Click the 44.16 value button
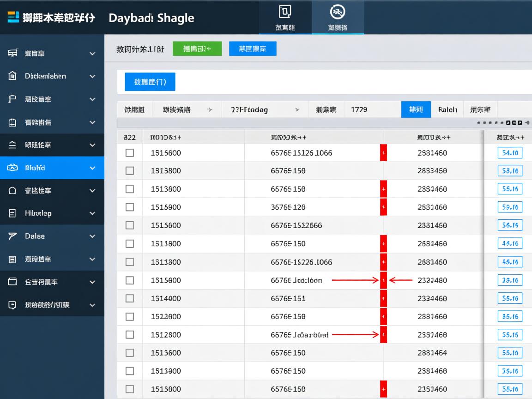The height and width of the screenshot is (399, 532). coord(510,243)
